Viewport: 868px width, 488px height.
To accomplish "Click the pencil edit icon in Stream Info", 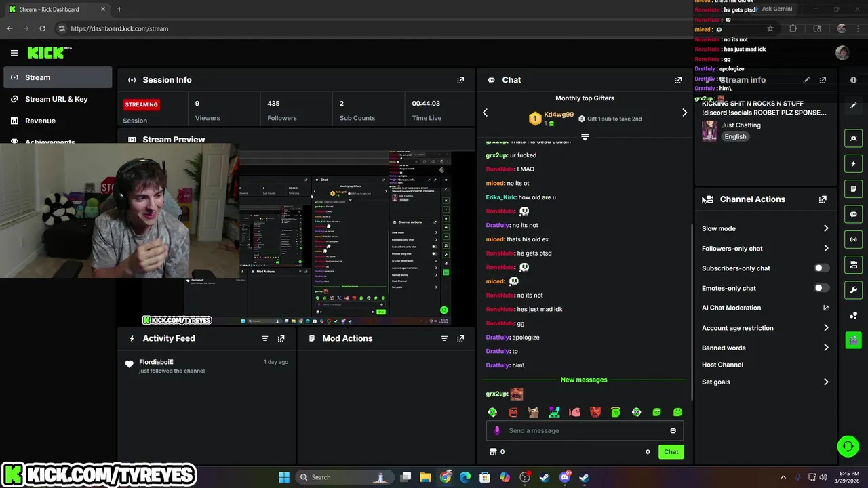I will [x=806, y=80].
